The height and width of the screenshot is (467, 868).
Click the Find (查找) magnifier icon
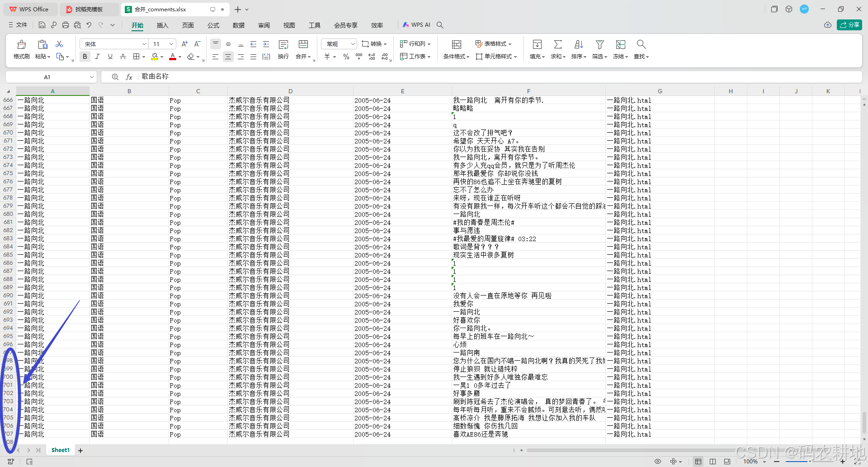coord(641,44)
